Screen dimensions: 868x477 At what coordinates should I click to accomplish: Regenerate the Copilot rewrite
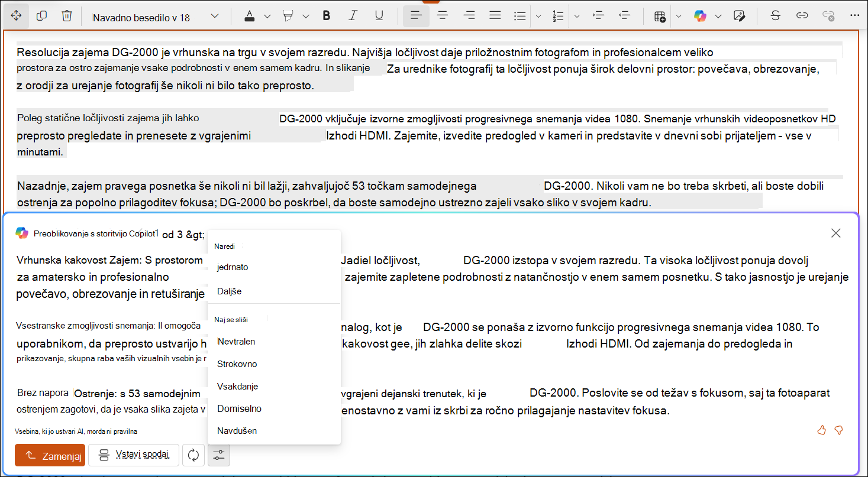(x=193, y=455)
